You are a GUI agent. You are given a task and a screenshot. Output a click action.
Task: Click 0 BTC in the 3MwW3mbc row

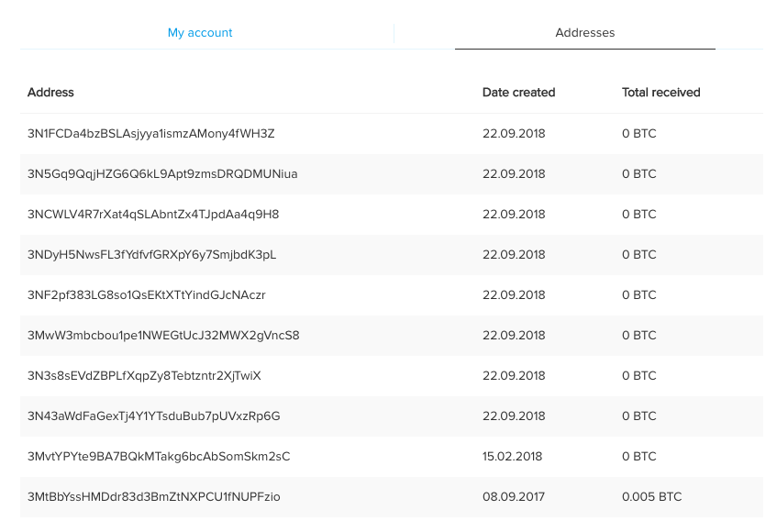[x=638, y=336]
